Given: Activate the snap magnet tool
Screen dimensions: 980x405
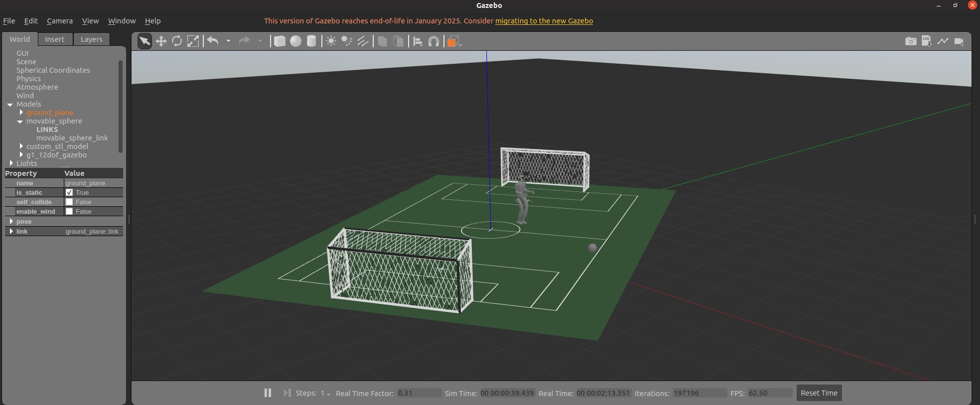Looking at the screenshot, I should [434, 41].
